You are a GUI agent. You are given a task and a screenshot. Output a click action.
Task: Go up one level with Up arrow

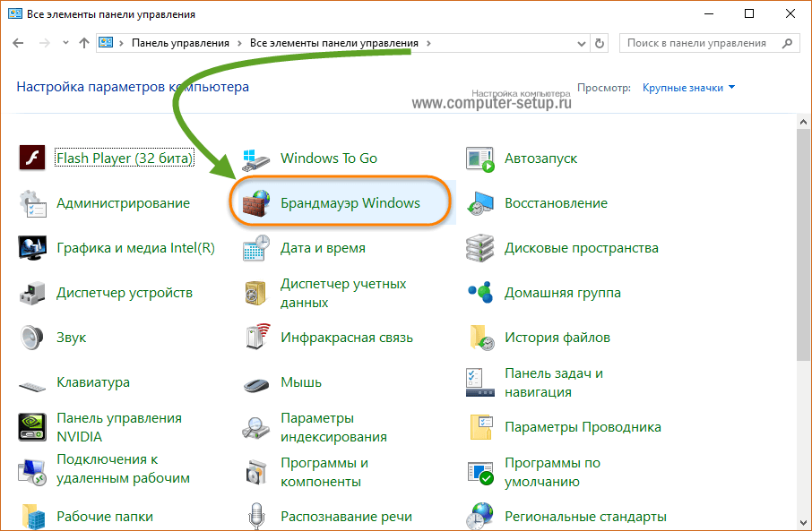click(x=84, y=43)
